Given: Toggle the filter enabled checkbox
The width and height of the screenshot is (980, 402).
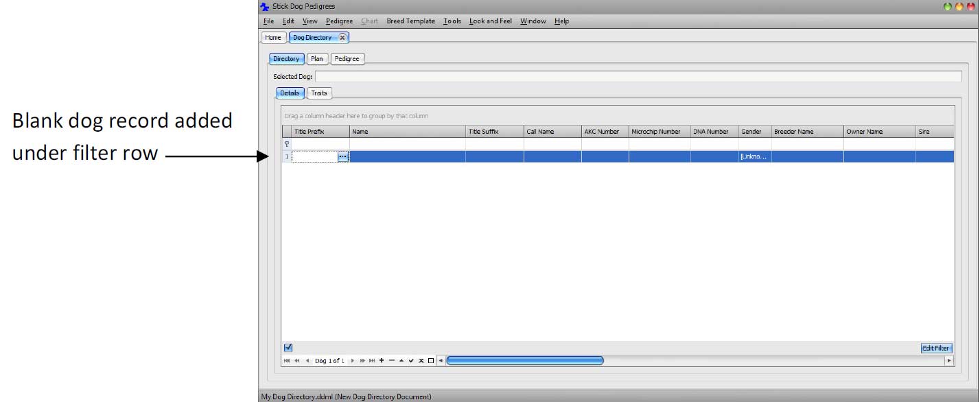Looking at the screenshot, I should click(x=288, y=348).
